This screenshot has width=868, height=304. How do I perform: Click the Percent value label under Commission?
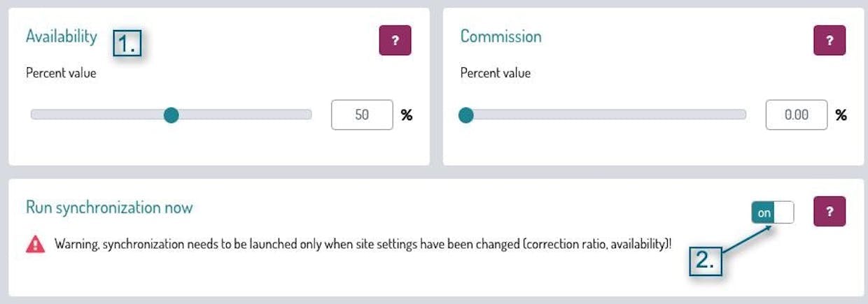pyautogui.click(x=496, y=73)
